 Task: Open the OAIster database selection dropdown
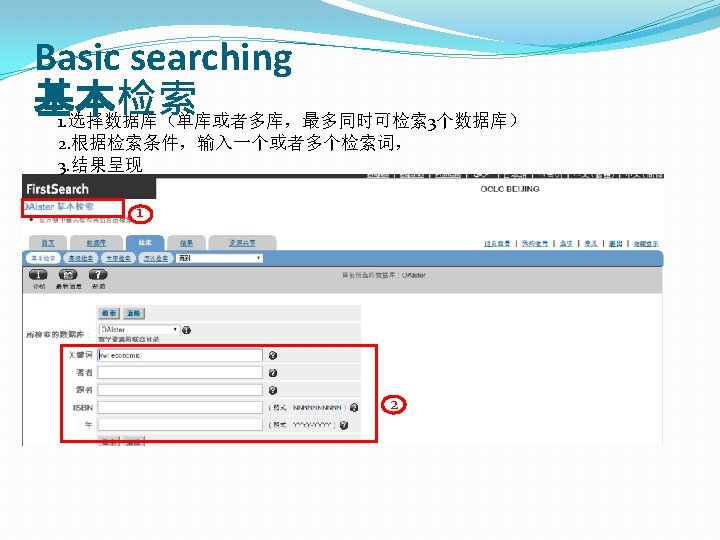pyautogui.click(x=139, y=329)
